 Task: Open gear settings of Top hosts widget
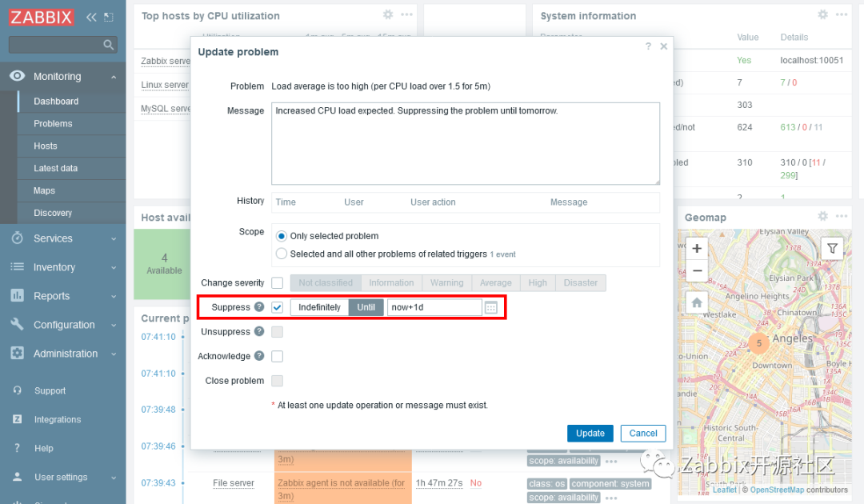click(389, 15)
